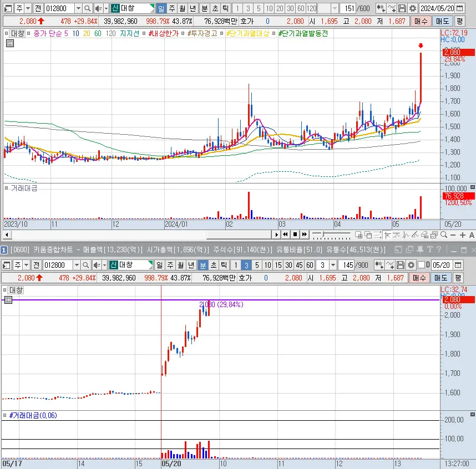This screenshot has height=469, width=476.
Task: Open calendar picker beside 2024/05/20 date
Action: pyautogui.click(x=460, y=8)
